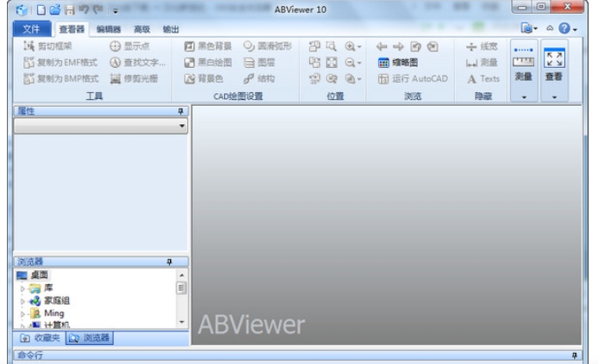Go to previous file with left arrow
The height and width of the screenshot is (364, 598).
382,46
